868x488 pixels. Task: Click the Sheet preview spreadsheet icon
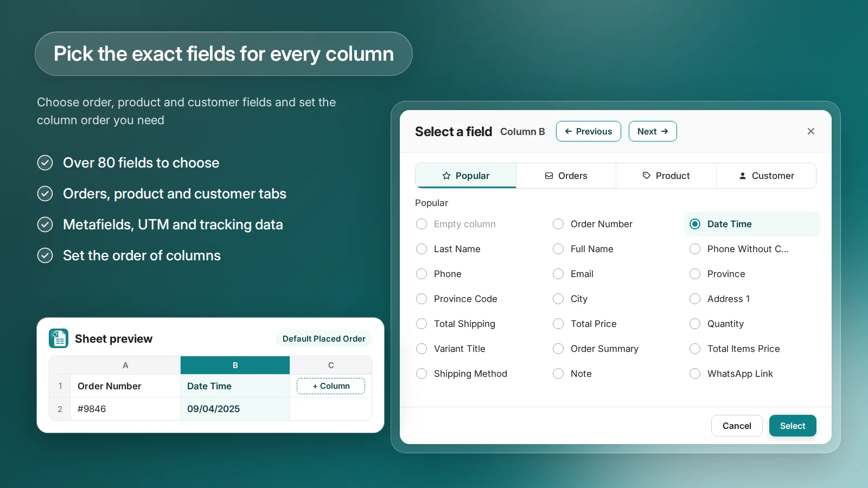point(59,338)
